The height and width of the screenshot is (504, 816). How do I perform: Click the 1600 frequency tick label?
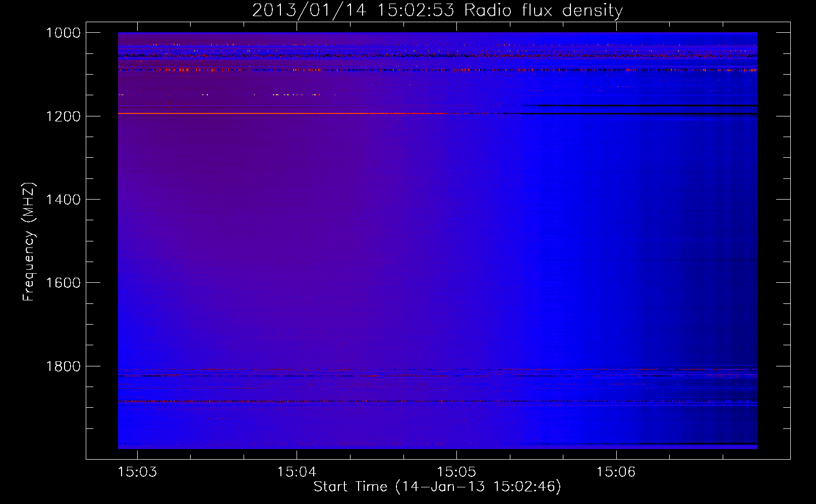point(64,283)
